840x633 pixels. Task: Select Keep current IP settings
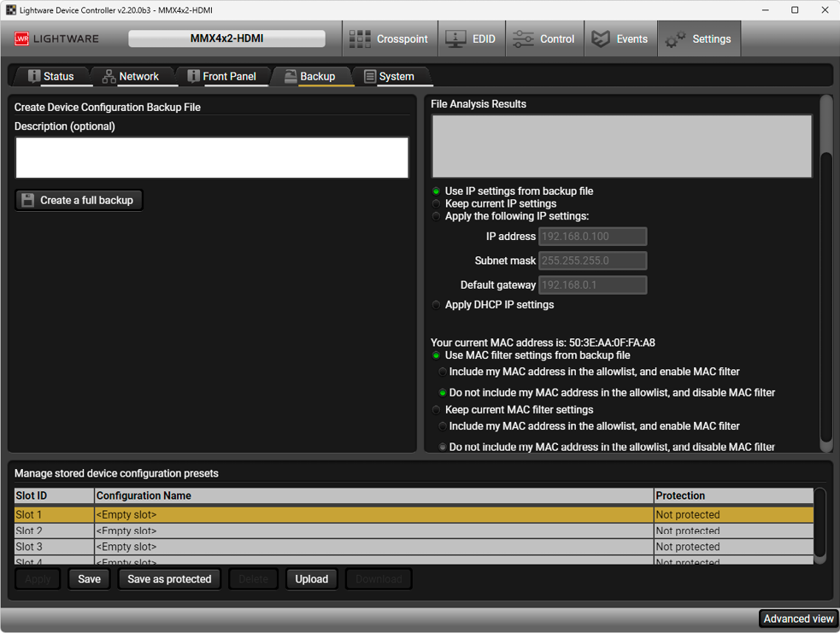click(x=437, y=204)
